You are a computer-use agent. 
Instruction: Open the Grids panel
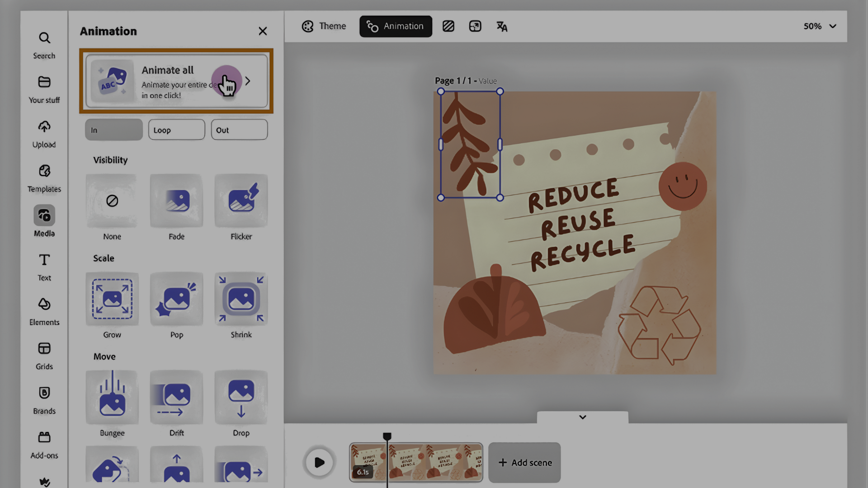point(44,356)
